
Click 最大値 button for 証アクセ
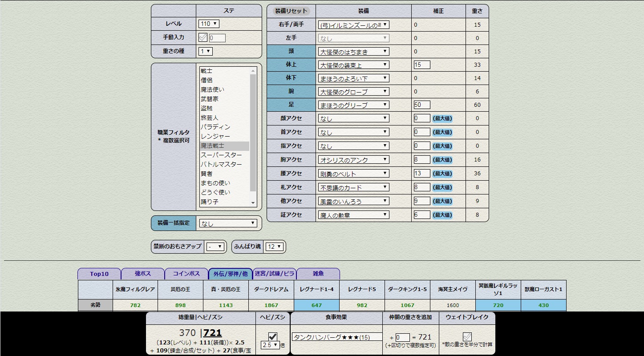tap(442, 214)
